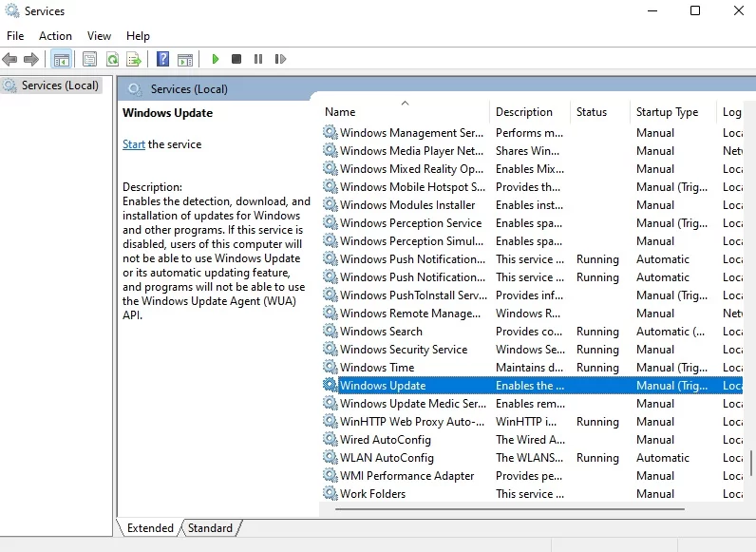Sort by the Log On As column header
756x552 pixels.
click(732, 112)
